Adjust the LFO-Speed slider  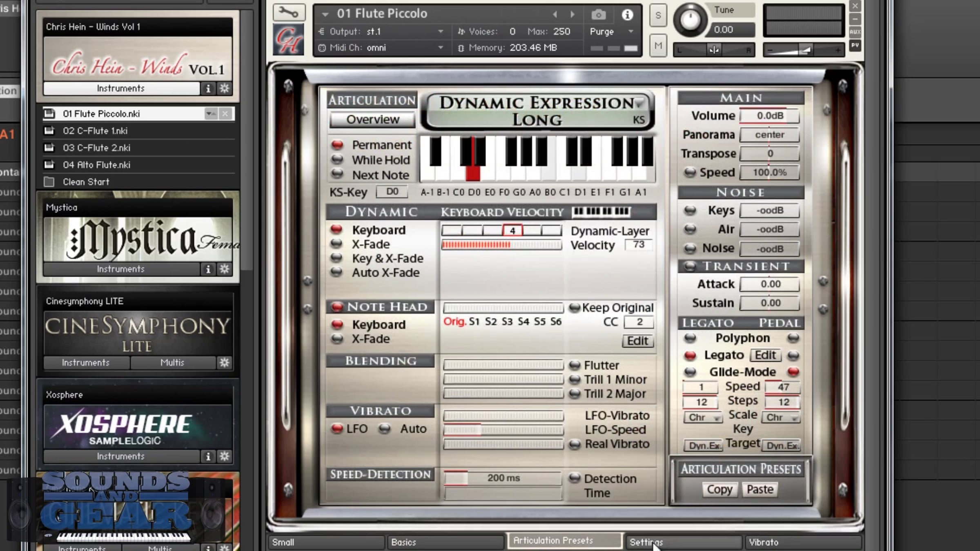pos(503,430)
